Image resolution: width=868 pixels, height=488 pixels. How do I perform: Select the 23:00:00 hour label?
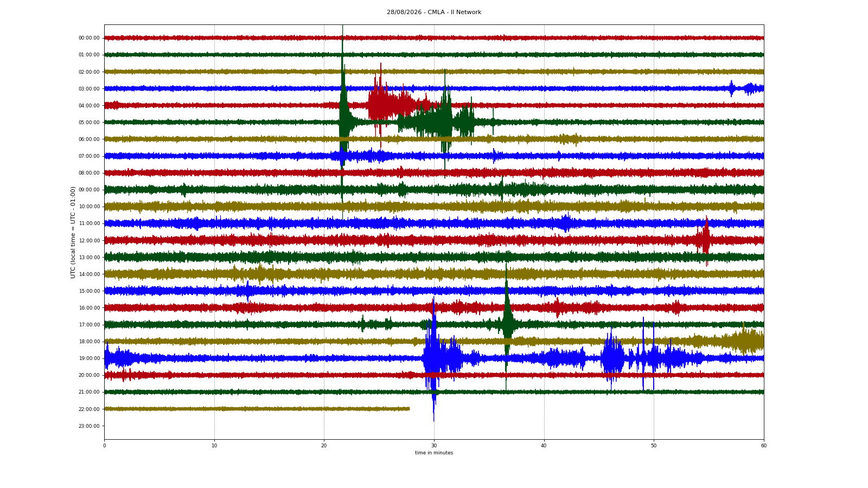[89, 426]
